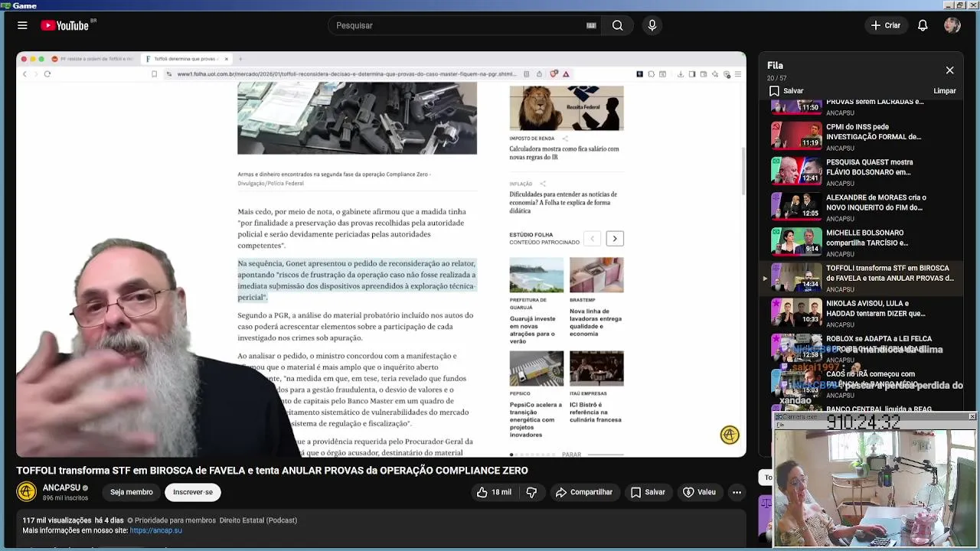The height and width of the screenshot is (551, 980).
Task: Click the video title text
Action: tap(272, 471)
